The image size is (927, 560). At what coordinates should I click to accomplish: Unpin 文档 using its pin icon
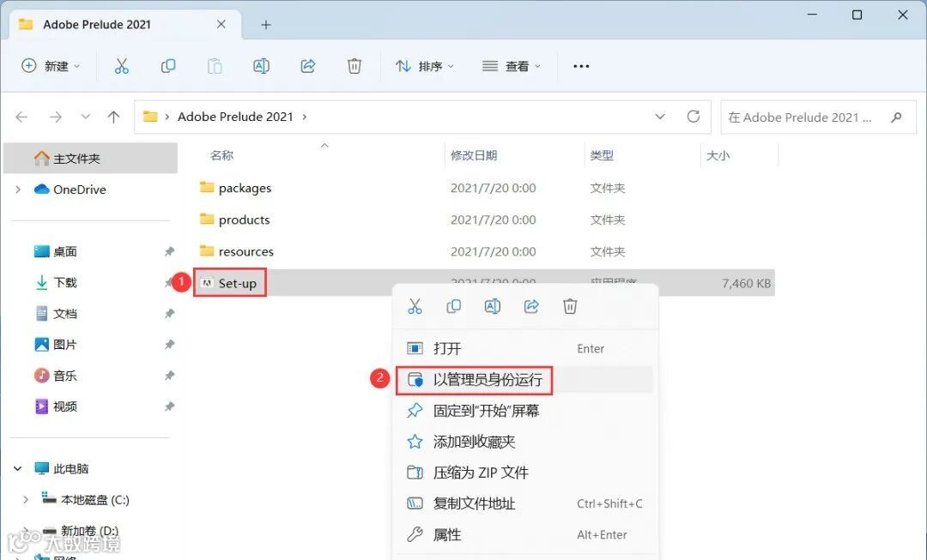[x=169, y=314]
